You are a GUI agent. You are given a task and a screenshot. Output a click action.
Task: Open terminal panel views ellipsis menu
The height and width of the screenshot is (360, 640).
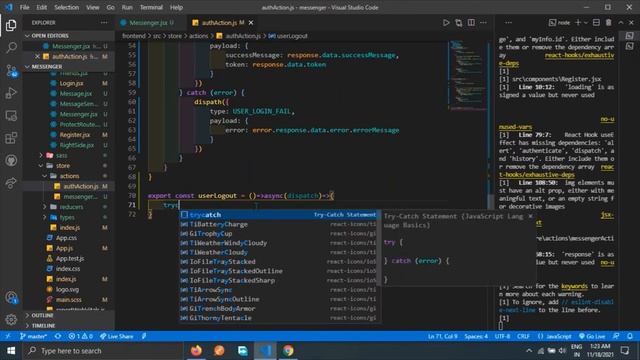pyautogui.click(x=508, y=23)
